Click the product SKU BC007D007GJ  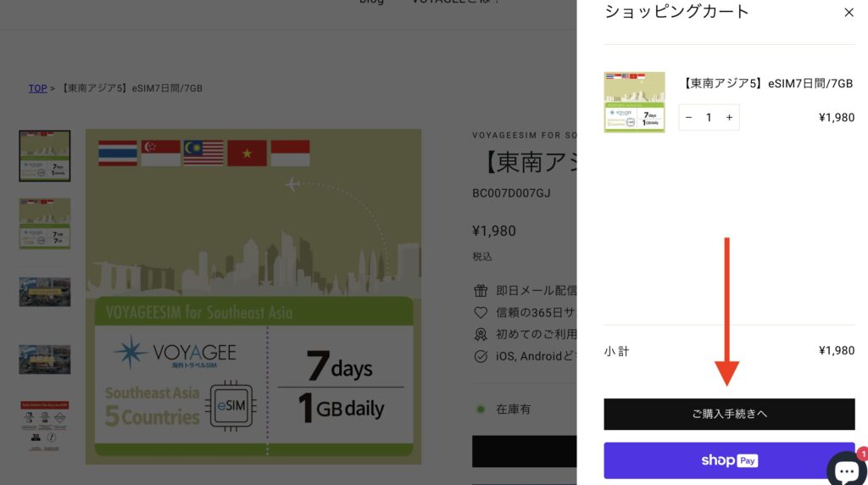pos(511,193)
